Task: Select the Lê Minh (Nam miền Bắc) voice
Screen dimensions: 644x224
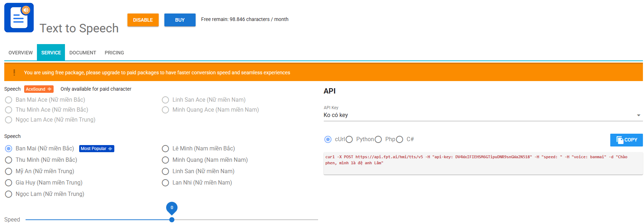Action: 165,149
